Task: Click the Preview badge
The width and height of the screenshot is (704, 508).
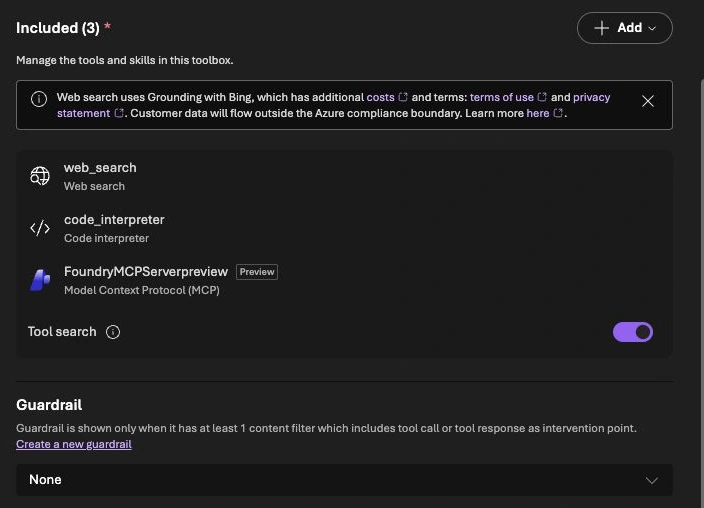Action: pos(257,272)
